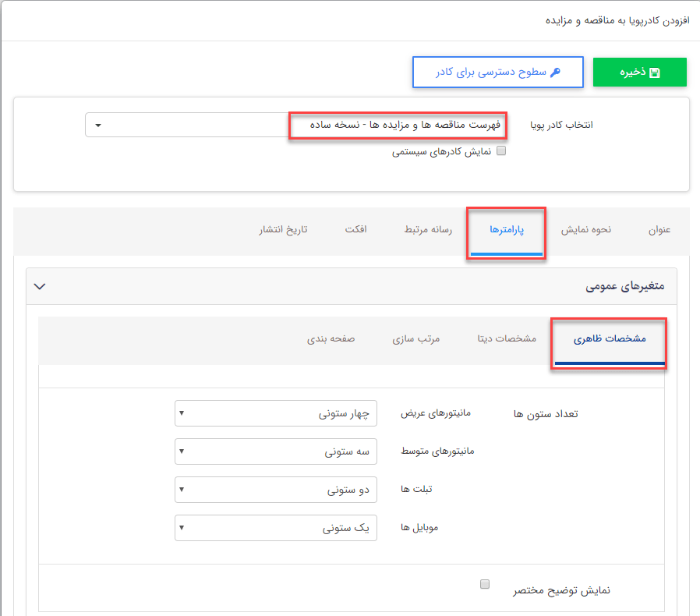Switch to the عنوان tab
700x616 pixels.
tap(659, 230)
